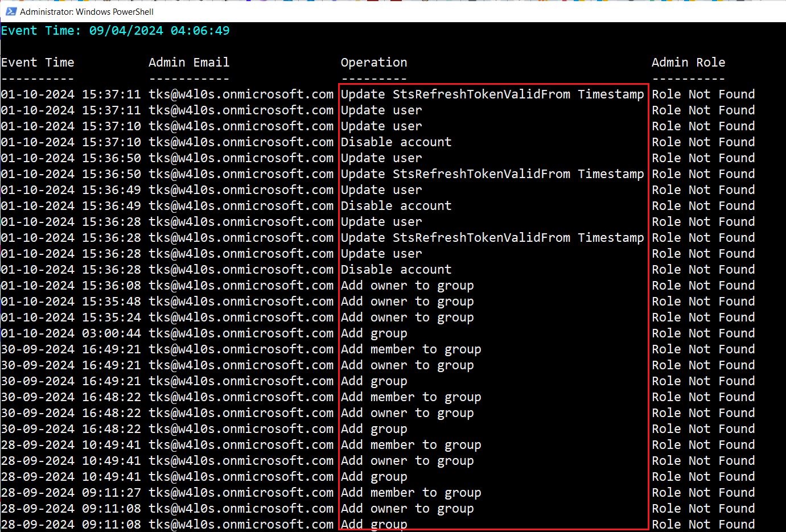Image resolution: width=786 pixels, height=532 pixels.
Task: Select the Operation column header
Action: [x=374, y=63]
